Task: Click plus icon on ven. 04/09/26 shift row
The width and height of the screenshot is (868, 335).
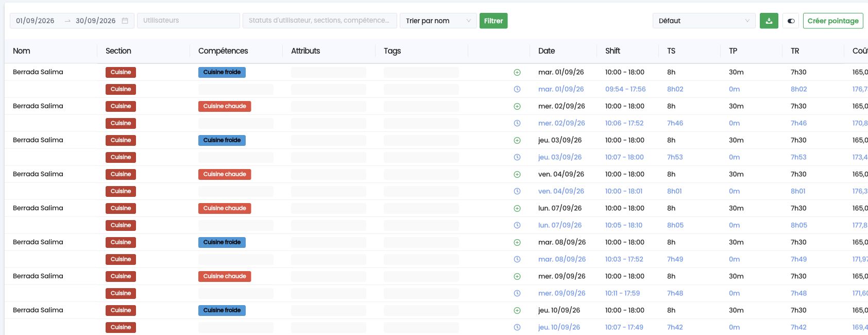Action: tap(517, 175)
